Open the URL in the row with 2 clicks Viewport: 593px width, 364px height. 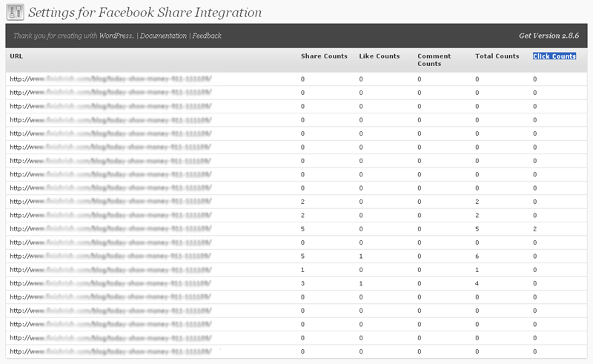[110, 229]
